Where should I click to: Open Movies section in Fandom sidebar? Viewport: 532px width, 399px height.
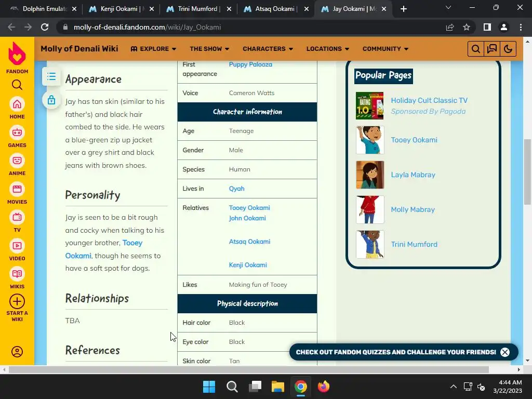[x=17, y=193]
